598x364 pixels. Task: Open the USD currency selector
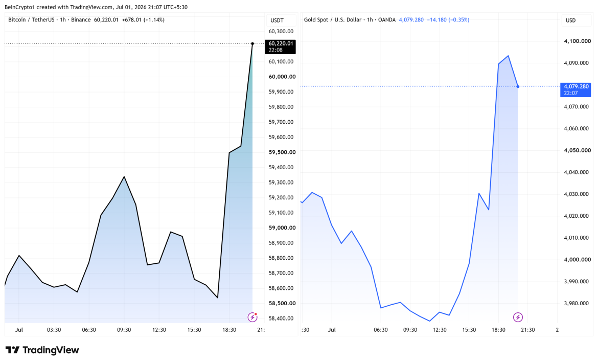click(x=576, y=20)
